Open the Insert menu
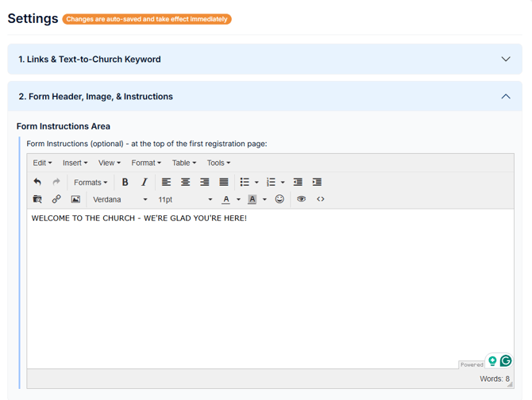 75,163
